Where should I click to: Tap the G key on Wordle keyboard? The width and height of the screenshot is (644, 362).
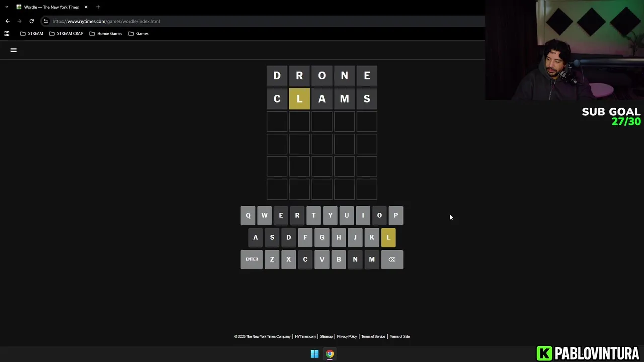tap(322, 237)
